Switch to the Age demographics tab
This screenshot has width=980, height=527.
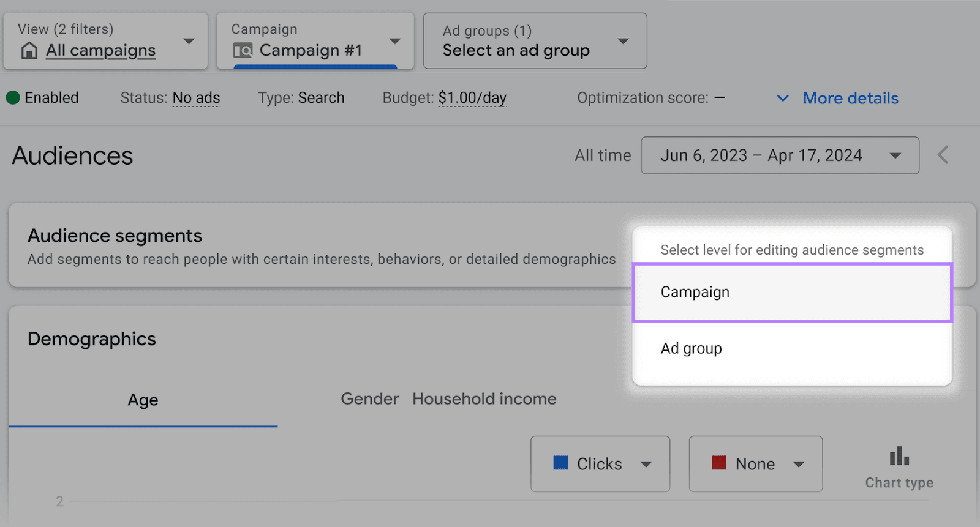(x=143, y=400)
